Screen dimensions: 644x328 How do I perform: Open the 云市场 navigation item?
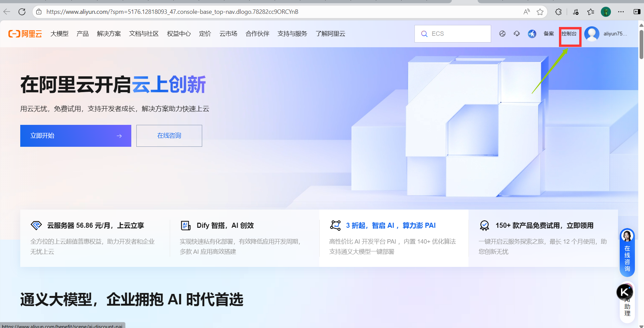pyautogui.click(x=229, y=34)
